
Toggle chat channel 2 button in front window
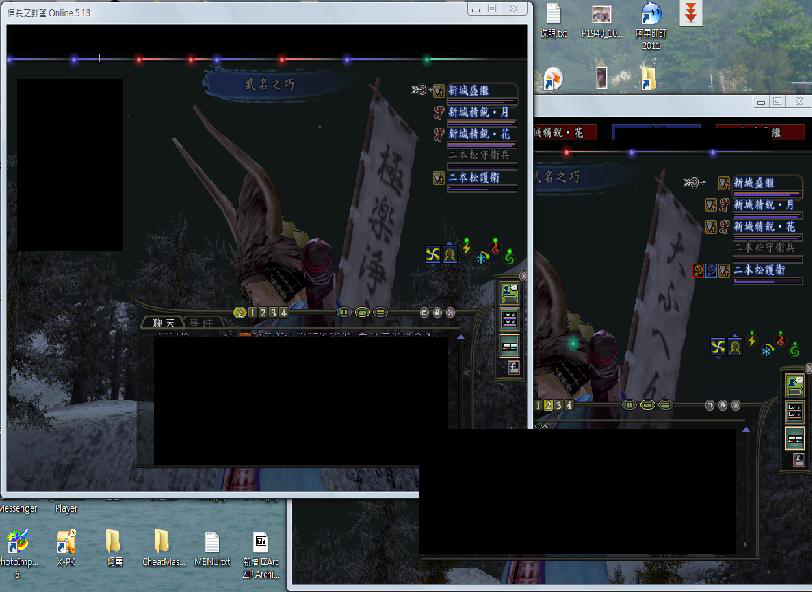263,312
